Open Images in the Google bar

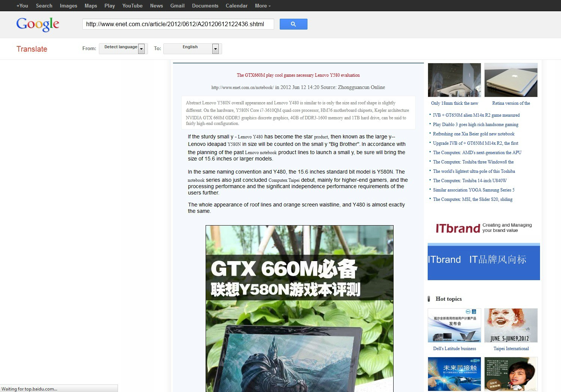pyautogui.click(x=69, y=6)
